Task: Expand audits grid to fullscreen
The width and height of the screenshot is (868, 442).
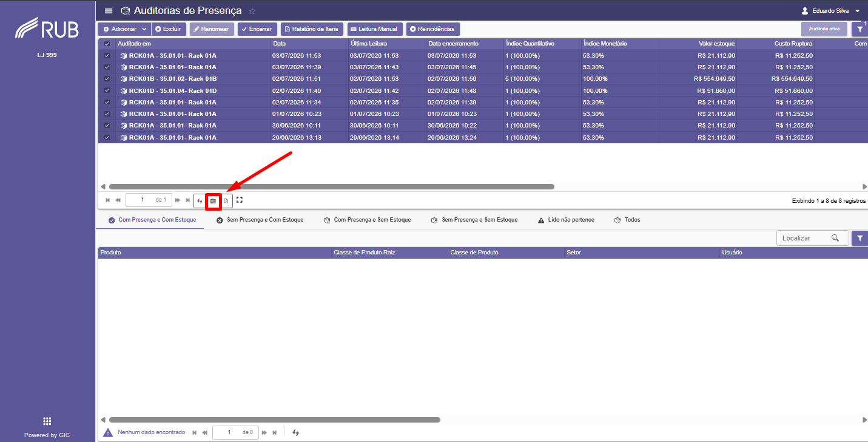Action: (239, 200)
